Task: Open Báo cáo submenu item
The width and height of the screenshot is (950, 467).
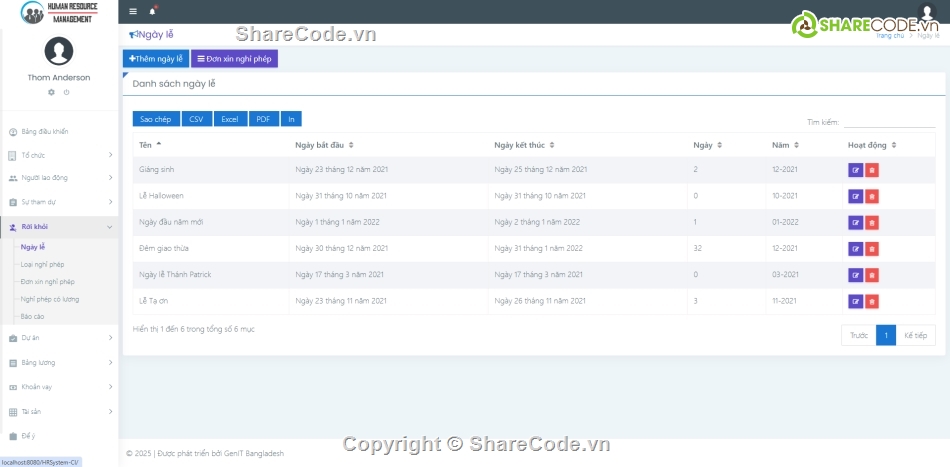Action: [x=33, y=316]
